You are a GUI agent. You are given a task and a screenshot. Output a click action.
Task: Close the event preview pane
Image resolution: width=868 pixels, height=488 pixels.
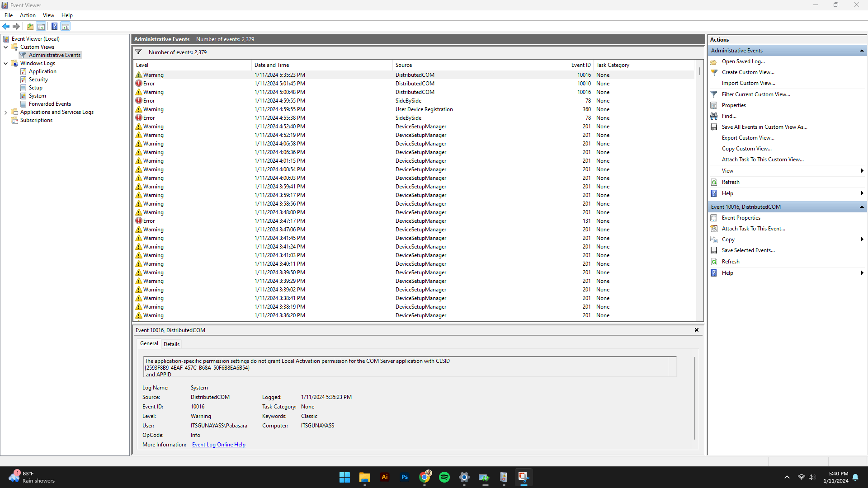click(697, 330)
